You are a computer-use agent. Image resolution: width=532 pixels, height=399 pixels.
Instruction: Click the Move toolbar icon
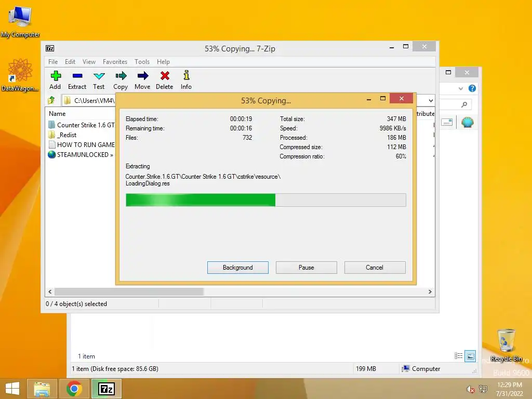(x=142, y=80)
